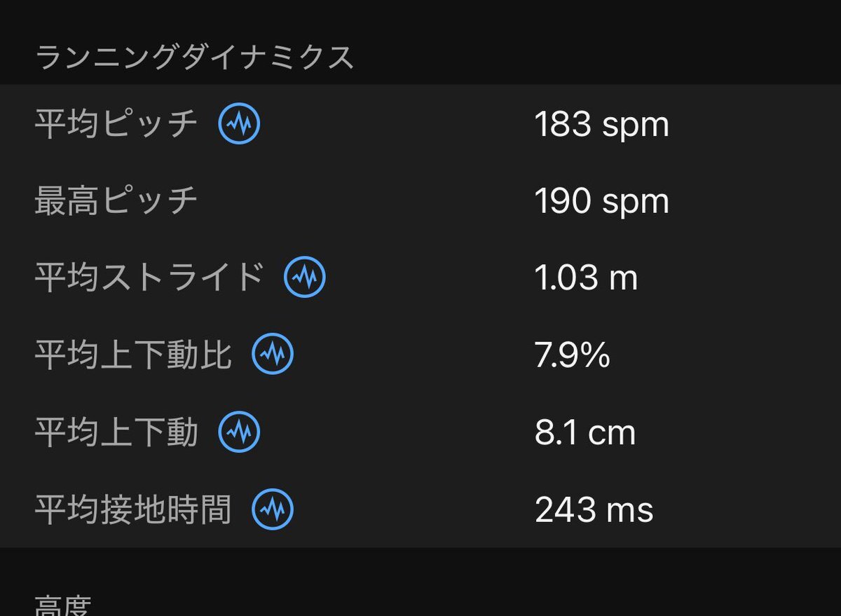Tap the 平均ピッチ label
The height and width of the screenshot is (616, 841).
point(116,124)
